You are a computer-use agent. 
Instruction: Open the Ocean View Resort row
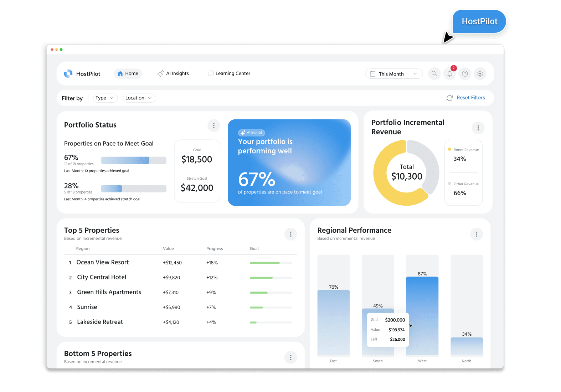[180, 263]
